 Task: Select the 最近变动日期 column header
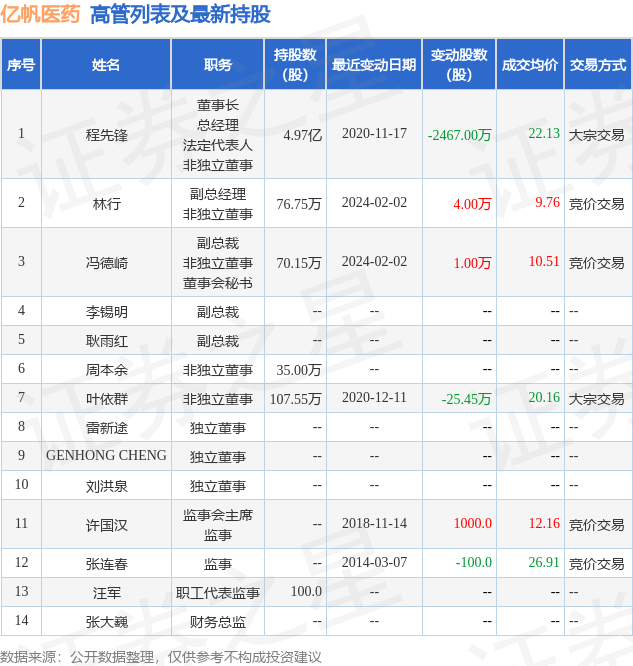(374, 65)
